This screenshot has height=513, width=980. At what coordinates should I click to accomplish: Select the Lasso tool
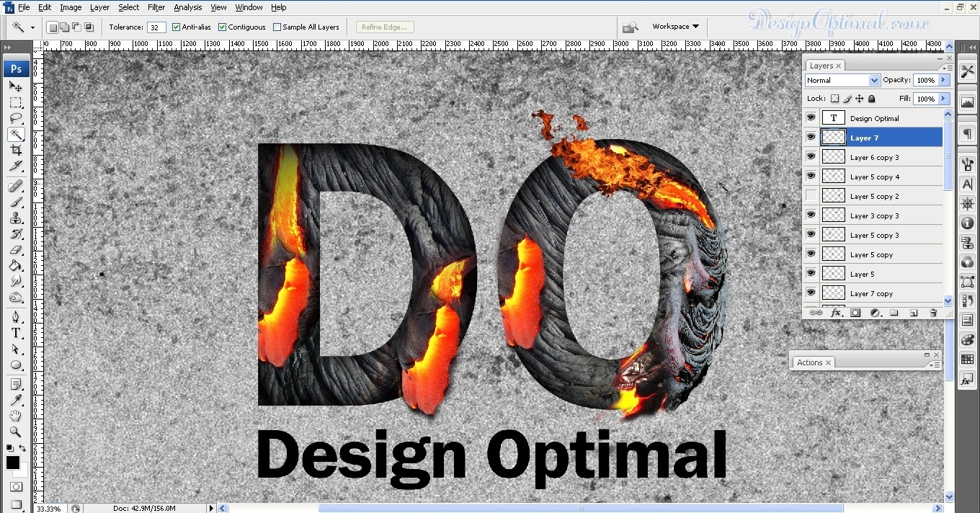[x=16, y=118]
